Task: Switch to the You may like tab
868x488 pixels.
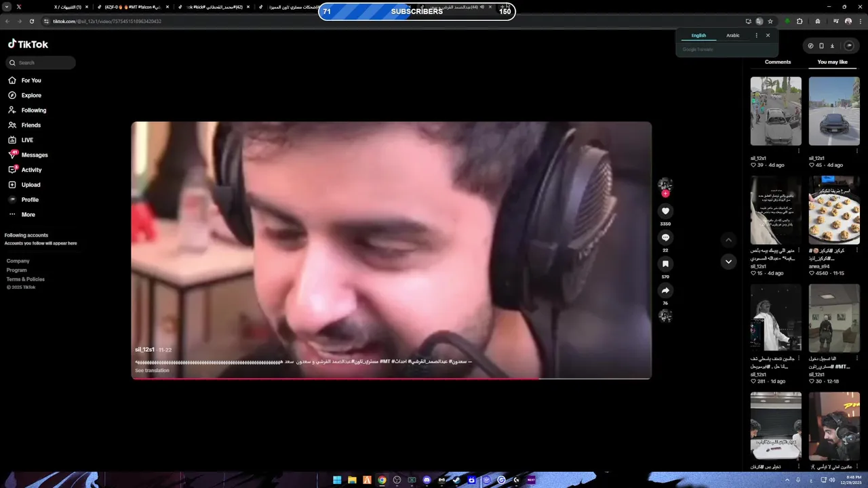Action: (x=832, y=62)
